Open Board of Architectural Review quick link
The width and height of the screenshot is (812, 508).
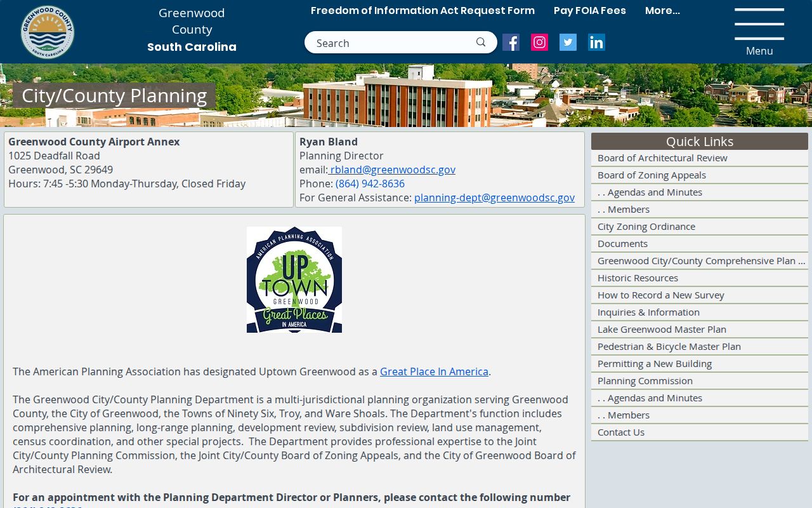pos(700,158)
